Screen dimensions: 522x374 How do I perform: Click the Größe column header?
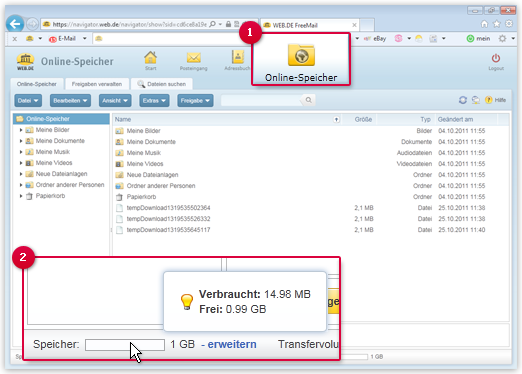click(x=363, y=119)
